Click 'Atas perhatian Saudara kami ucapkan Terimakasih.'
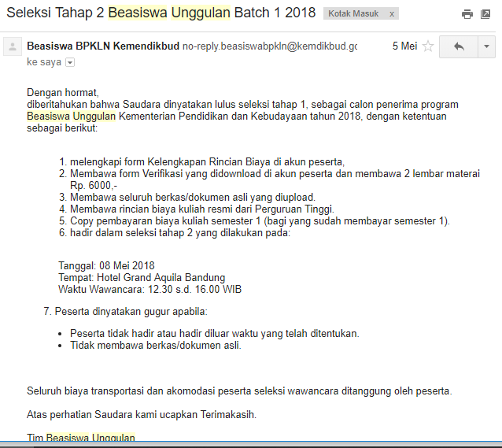This screenshot has width=502, height=448. pos(142,415)
